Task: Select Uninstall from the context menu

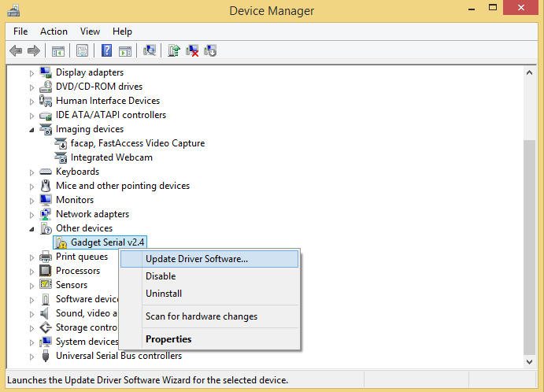Action: 164,294
